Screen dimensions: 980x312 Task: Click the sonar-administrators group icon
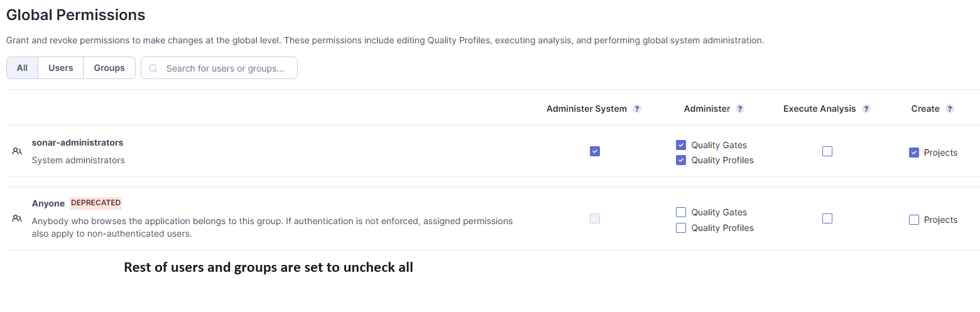(17, 151)
